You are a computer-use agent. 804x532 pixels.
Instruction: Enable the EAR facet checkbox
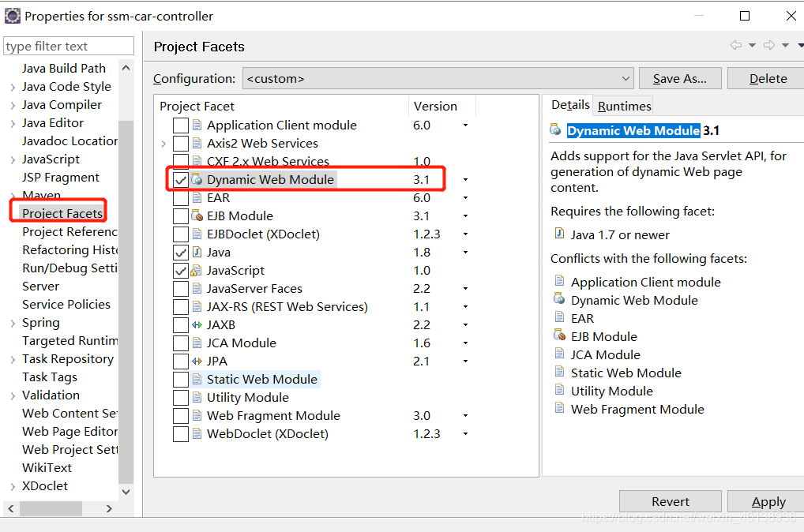click(181, 197)
